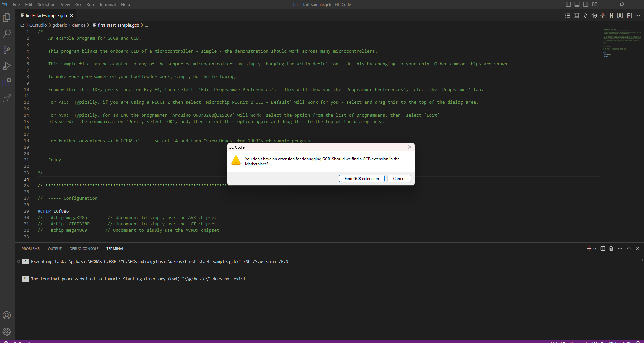Kill terminal using the trash icon
The height and width of the screenshot is (343, 644).
pyautogui.click(x=611, y=249)
